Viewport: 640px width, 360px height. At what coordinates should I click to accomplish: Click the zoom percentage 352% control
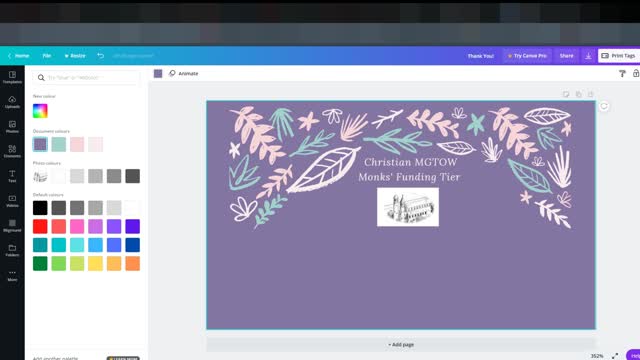pos(597,356)
